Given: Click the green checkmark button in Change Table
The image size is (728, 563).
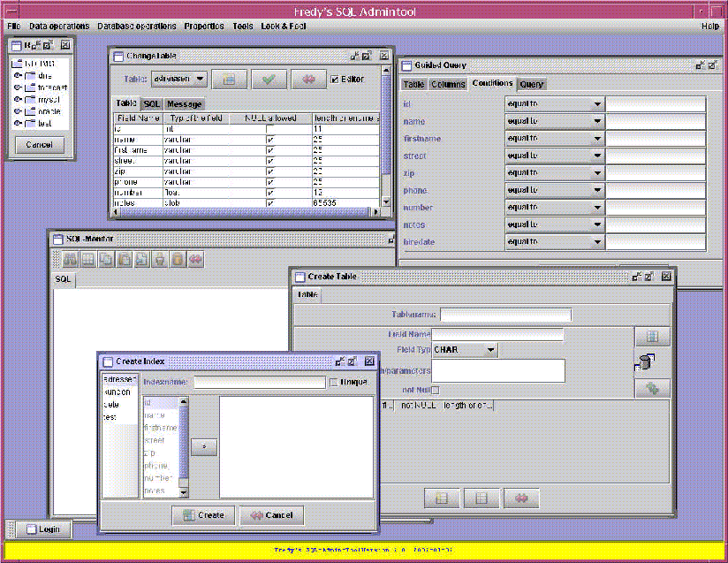Looking at the screenshot, I should point(269,80).
